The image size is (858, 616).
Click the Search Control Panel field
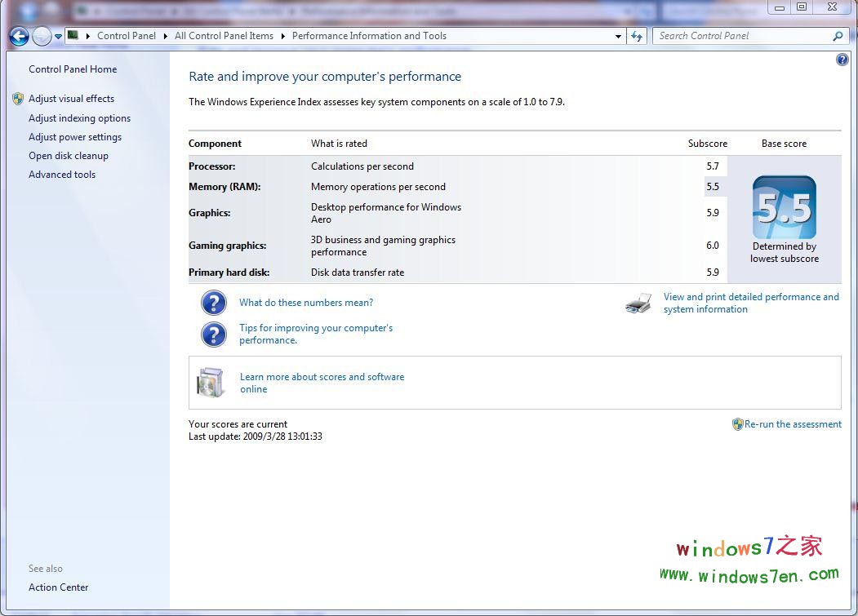click(x=741, y=36)
